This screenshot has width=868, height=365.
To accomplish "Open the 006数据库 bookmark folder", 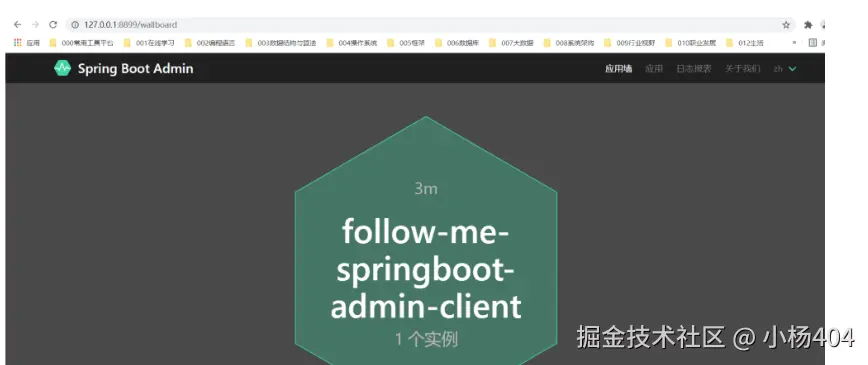I will [x=457, y=42].
